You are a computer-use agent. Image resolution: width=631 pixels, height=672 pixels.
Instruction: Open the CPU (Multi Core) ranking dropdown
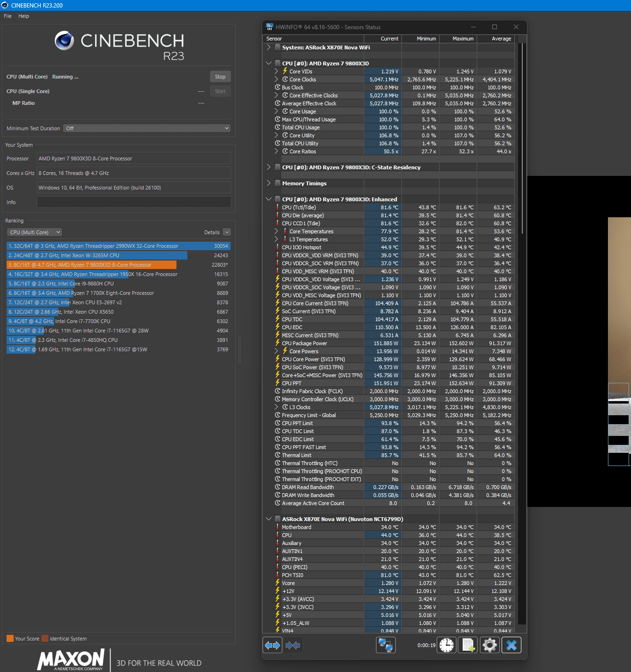coord(34,232)
